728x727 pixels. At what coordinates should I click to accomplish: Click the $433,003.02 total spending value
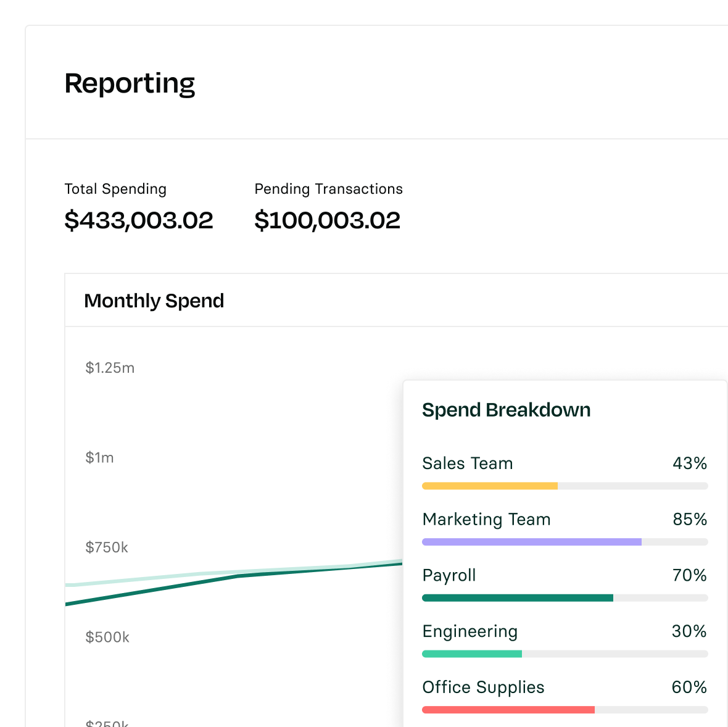pyautogui.click(x=138, y=220)
